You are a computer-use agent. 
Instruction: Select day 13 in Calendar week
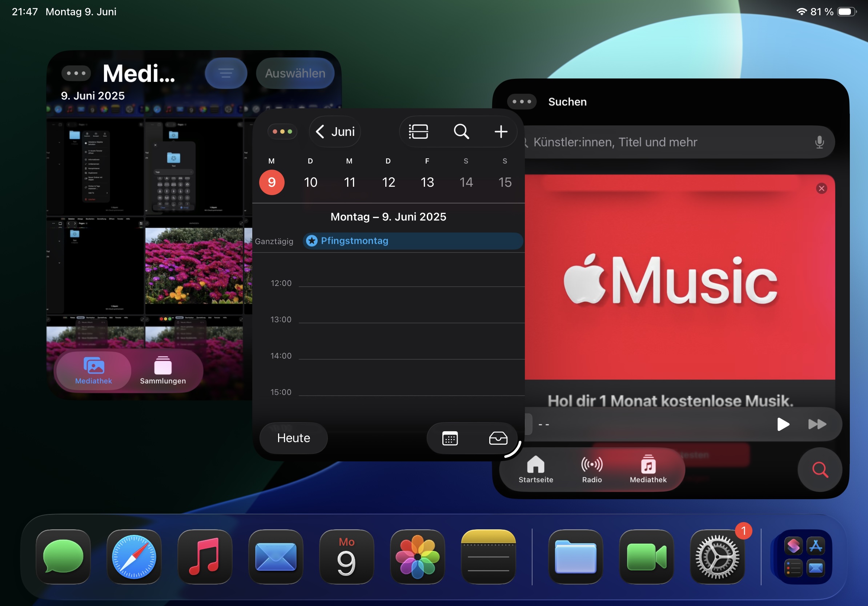tap(427, 182)
